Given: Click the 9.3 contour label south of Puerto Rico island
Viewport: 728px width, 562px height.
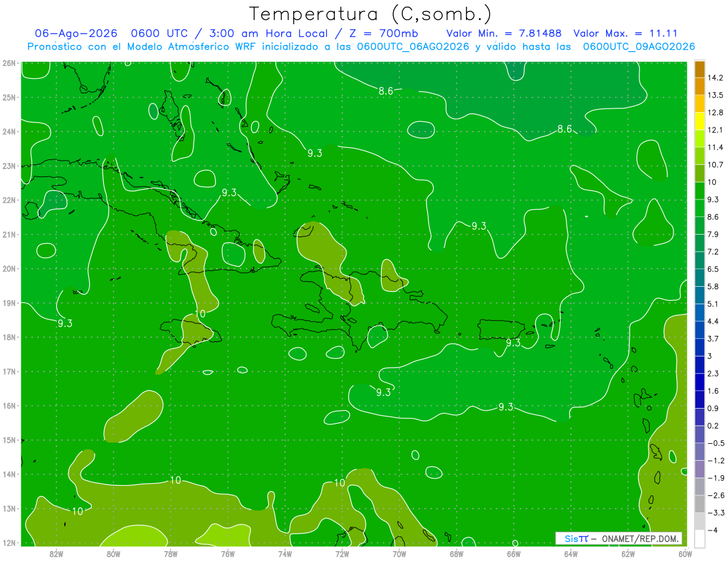Looking at the screenshot, I should pyautogui.click(x=513, y=343).
